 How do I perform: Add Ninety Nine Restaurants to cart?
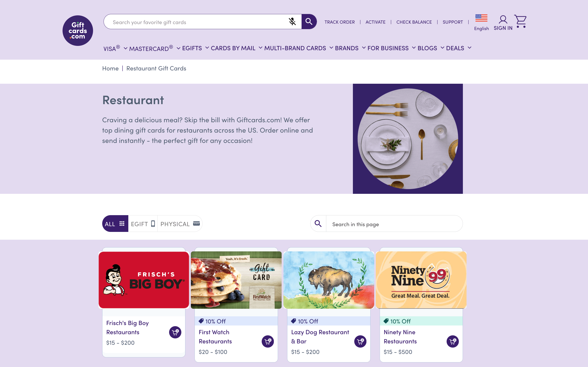(x=453, y=342)
